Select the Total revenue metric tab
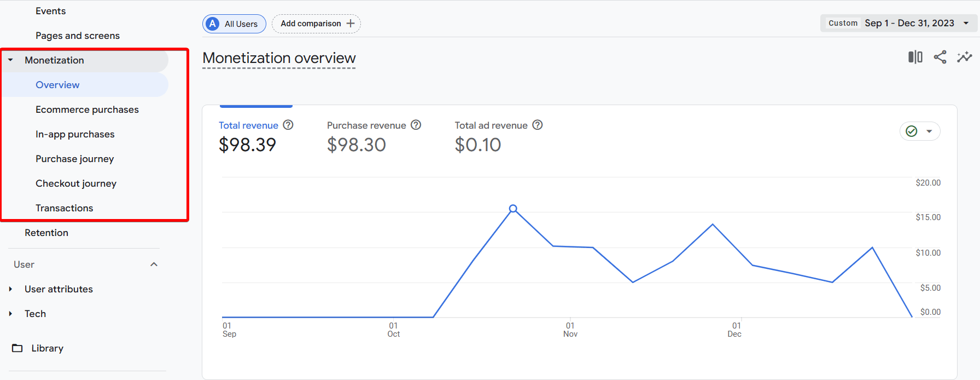980x380 pixels. click(256, 135)
